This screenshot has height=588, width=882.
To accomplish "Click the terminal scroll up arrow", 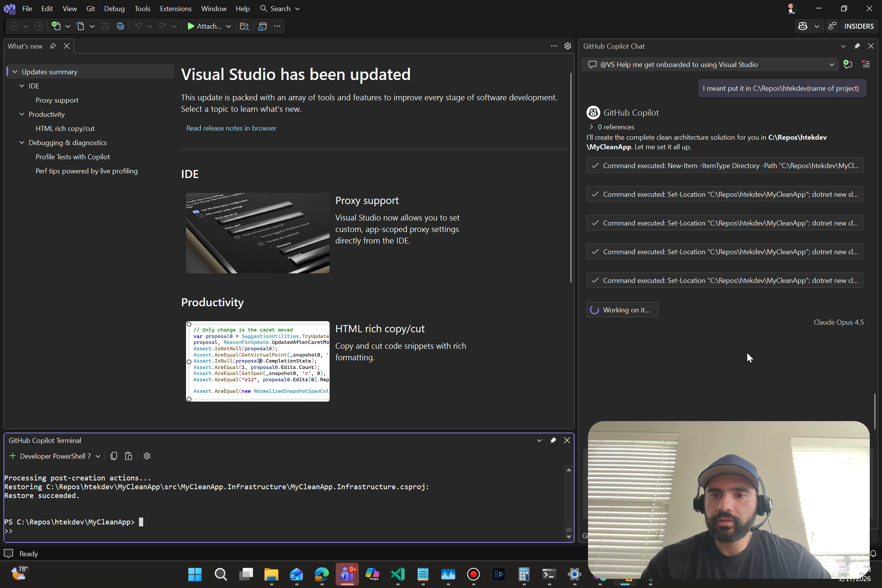I will click(569, 470).
